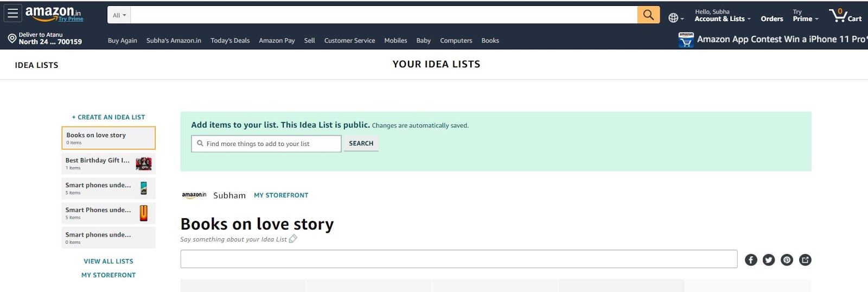
Task: Open My Storefront beside Subham name
Action: pos(281,195)
